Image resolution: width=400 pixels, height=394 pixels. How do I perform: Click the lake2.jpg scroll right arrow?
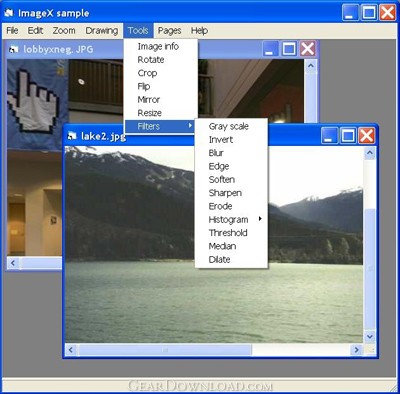(x=356, y=350)
